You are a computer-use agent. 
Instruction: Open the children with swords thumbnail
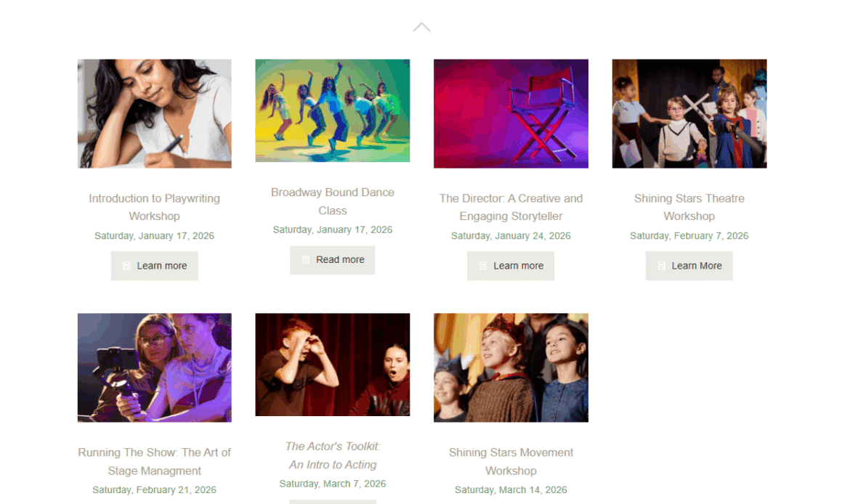(x=689, y=114)
